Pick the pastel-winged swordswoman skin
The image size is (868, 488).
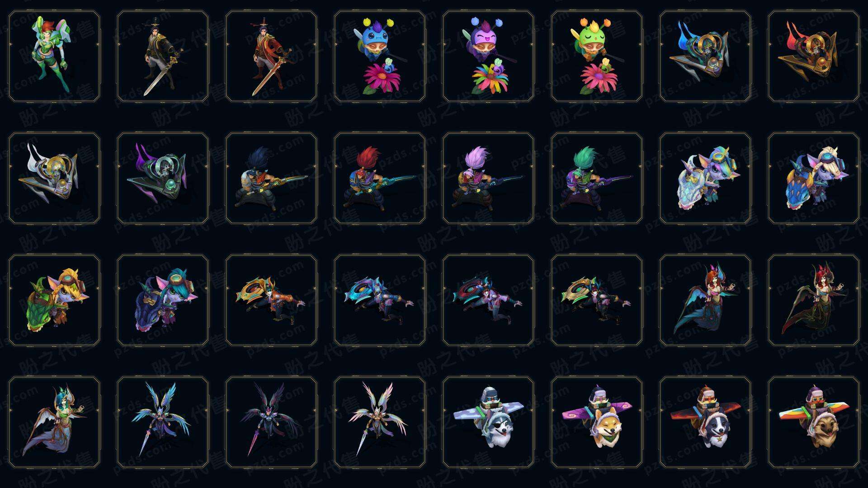[380, 422]
